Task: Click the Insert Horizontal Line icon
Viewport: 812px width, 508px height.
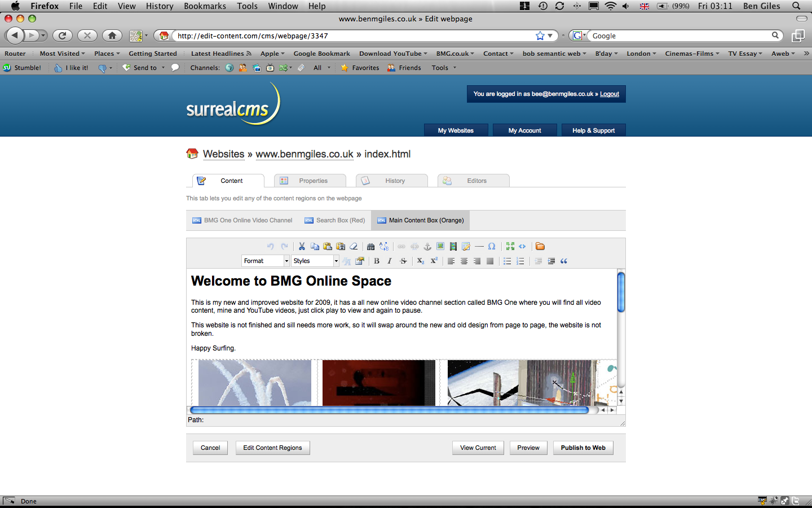Action: point(479,246)
